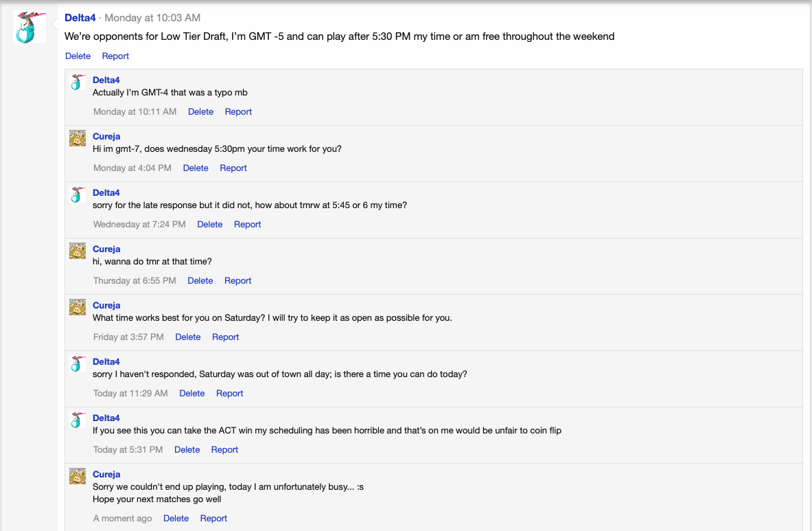Image resolution: width=812 pixels, height=531 pixels.
Task: Delete the Wednesday 7:24 PM comment
Action: pos(209,225)
